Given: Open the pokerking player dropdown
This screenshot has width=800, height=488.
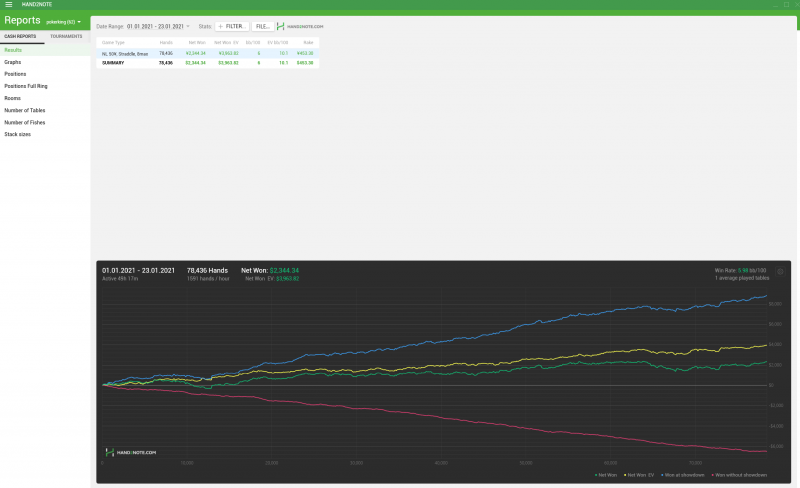Looking at the screenshot, I should (x=64, y=21).
